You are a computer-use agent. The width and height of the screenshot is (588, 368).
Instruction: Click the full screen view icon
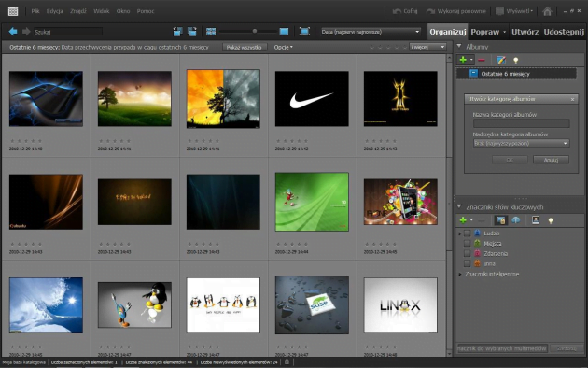coord(304,32)
